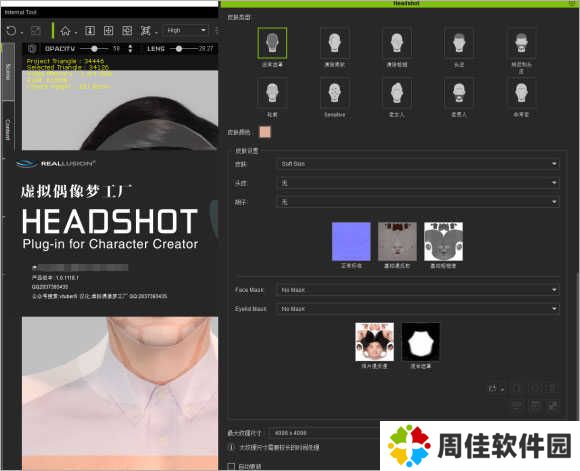The height and width of the screenshot is (471, 580).
Task: Select the lower-row head icon with a goatee
Action: [x=459, y=93]
